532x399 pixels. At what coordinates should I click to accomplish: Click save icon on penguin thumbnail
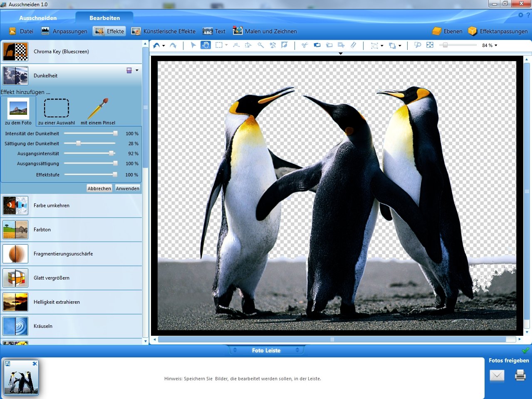[7, 364]
